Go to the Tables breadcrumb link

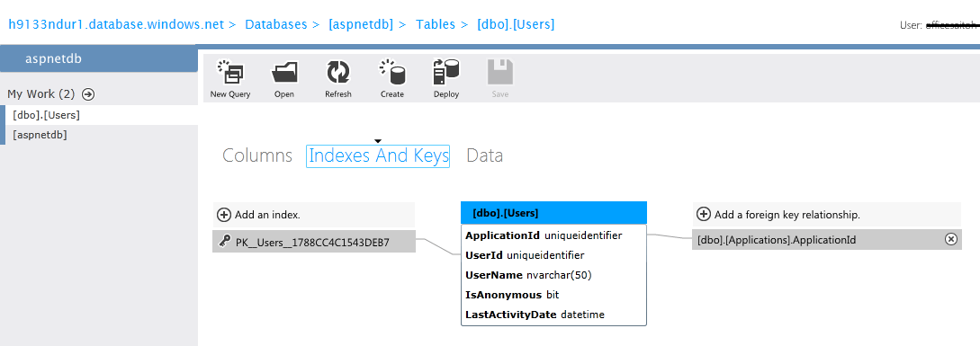[436, 24]
